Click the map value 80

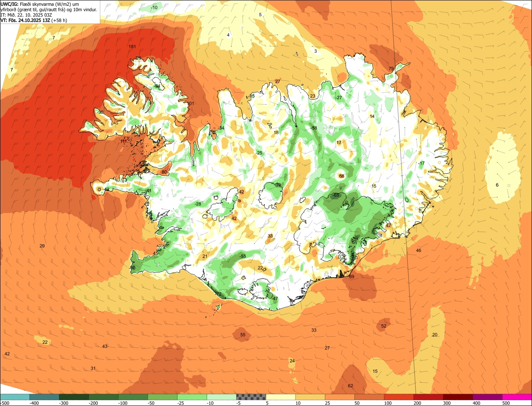tap(164, 172)
